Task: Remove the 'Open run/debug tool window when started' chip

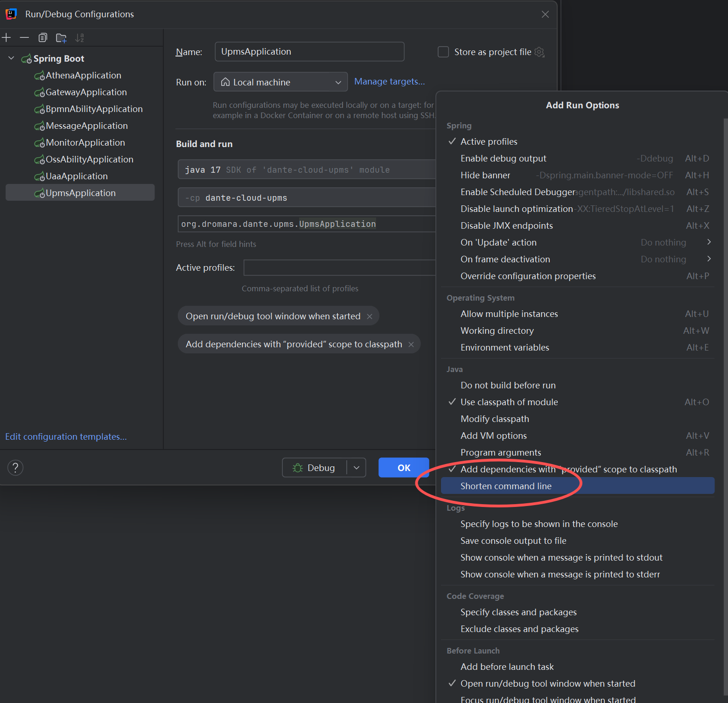Action: 370,316
